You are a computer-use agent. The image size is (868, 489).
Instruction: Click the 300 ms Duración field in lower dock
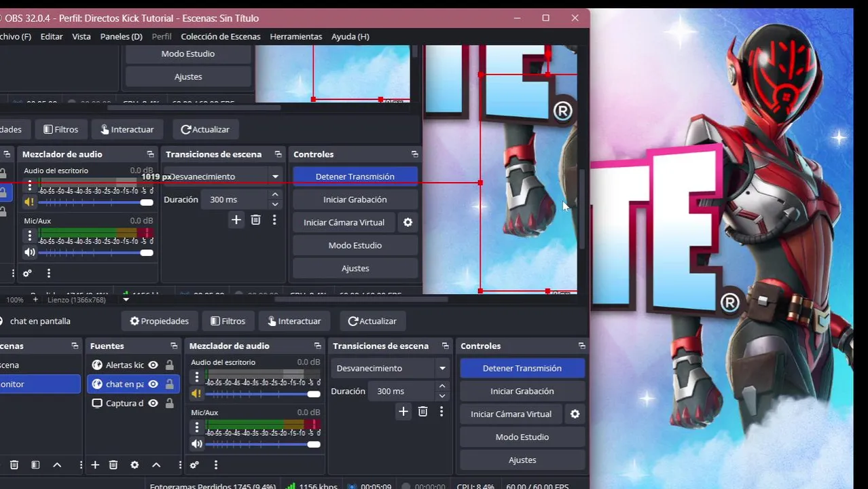click(401, 391)
